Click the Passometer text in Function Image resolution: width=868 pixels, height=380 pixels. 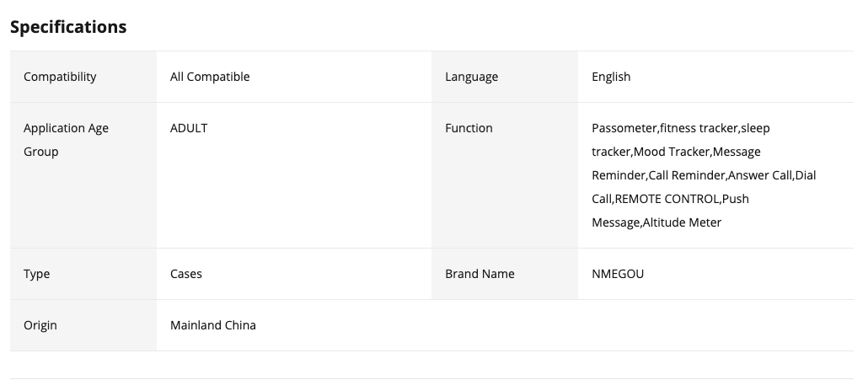624,128
